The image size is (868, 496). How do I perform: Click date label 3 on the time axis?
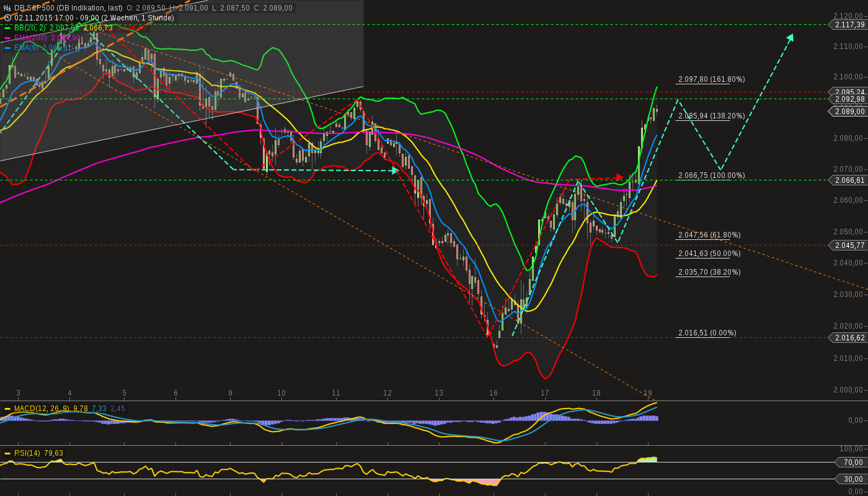(18, 393)
